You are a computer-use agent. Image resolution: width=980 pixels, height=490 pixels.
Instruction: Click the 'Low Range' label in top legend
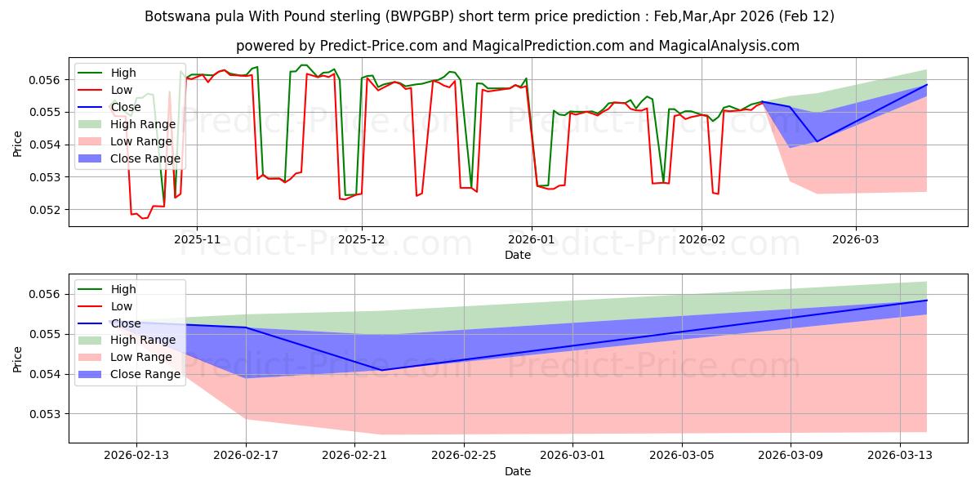pos(140,142)
